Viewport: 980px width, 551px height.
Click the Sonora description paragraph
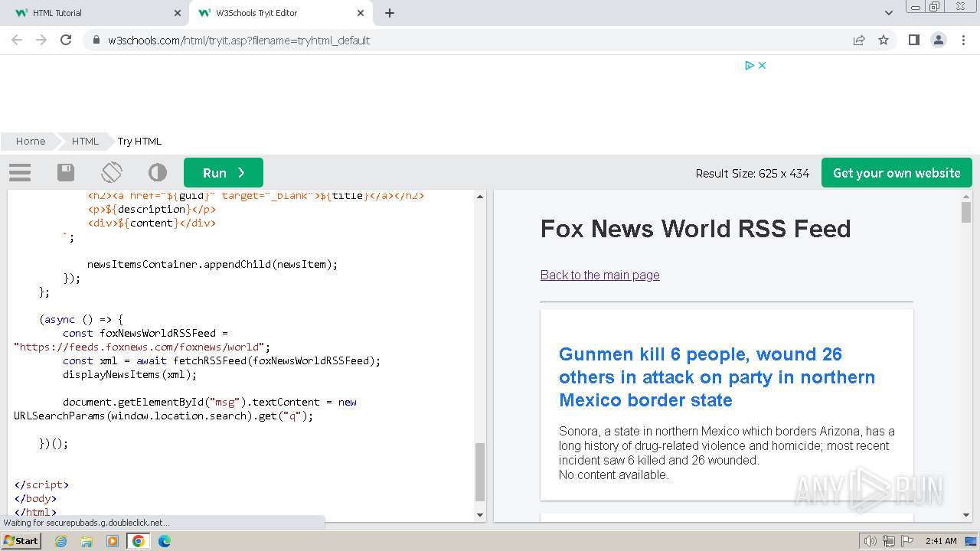(727, 445)
